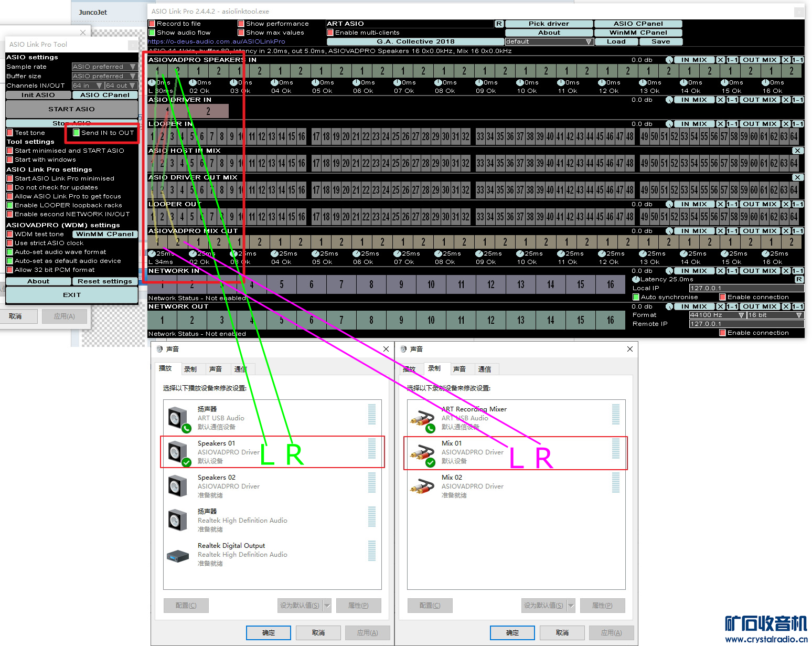Screen dimensions: 812x646
Task: Click the ASIO Driver In gain knob
Action: 669,100
